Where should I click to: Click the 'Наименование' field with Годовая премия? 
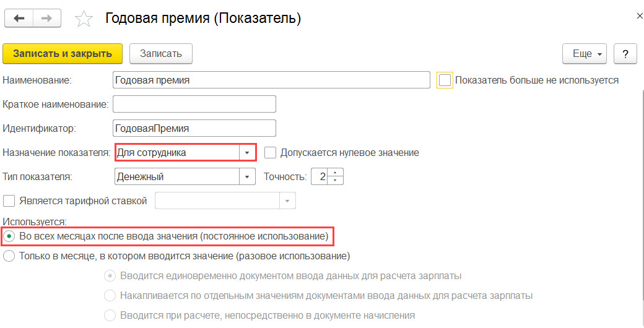[271, 80]
